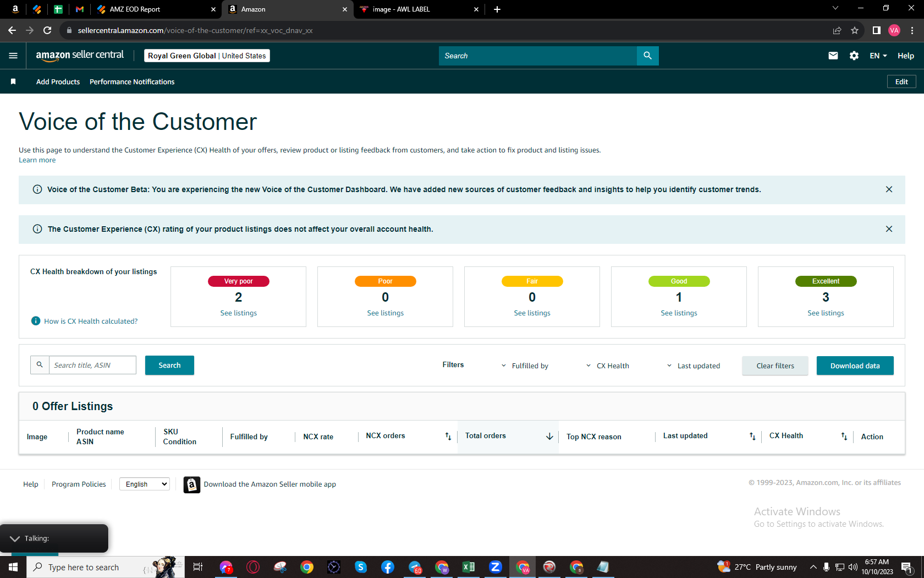Open a new browser tab
Image resolution: width=924 pixels, height=578 pixels.
(x=497, y=9)
